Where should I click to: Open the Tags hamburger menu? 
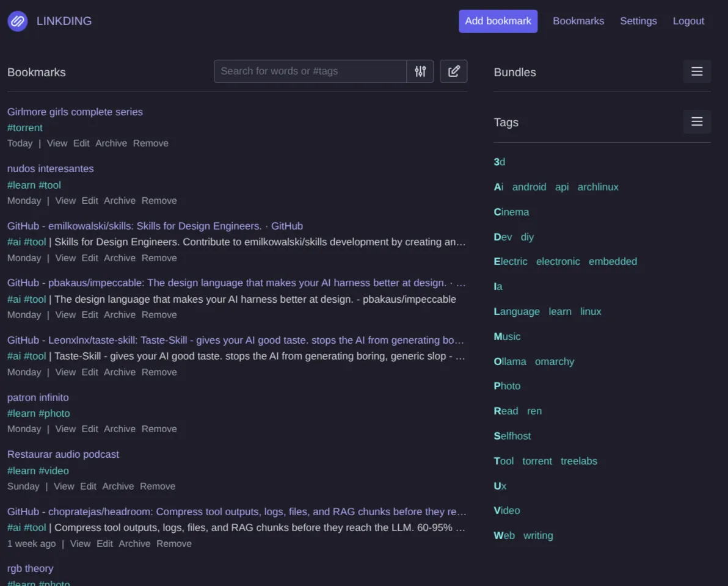pyautogui.click(x=696, y=121)
